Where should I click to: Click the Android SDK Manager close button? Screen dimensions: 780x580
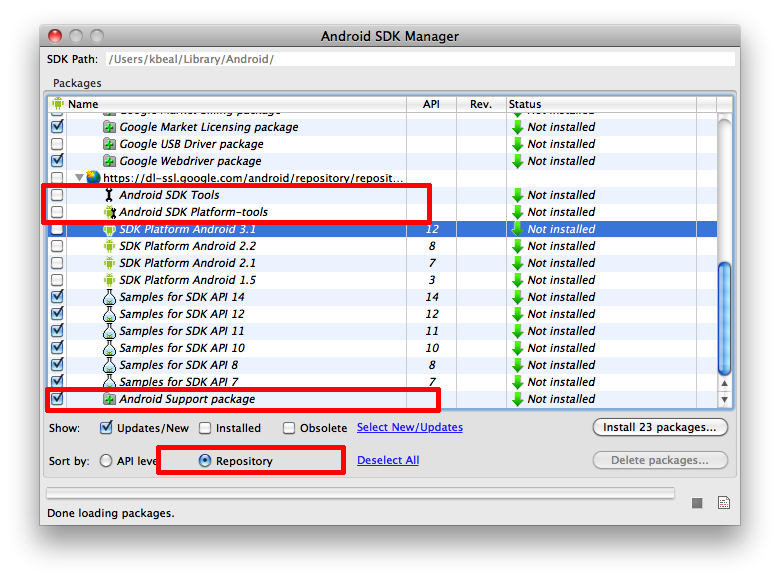[55, 36]
